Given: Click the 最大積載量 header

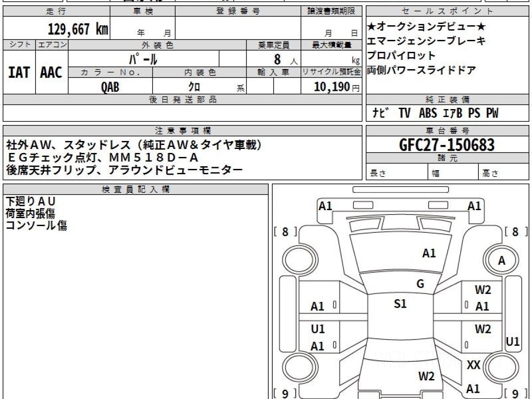Looking at the screenshot, I should pyautogui.click(x=331, y=45).
